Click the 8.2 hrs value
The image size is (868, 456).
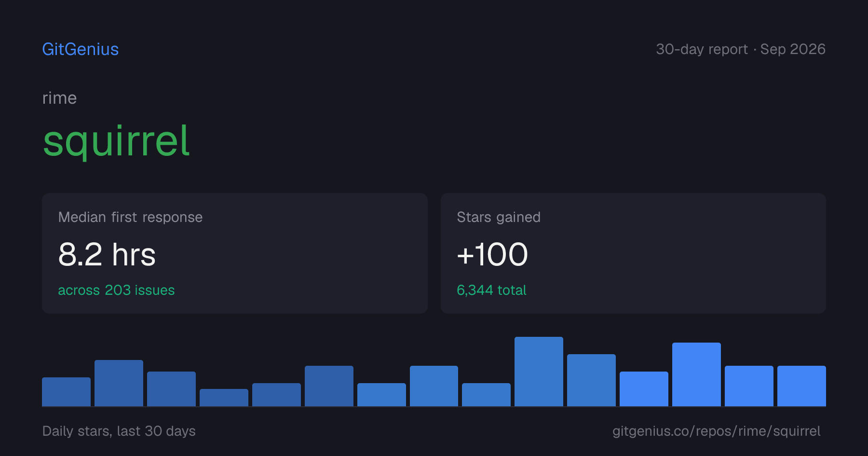(107, 254)
